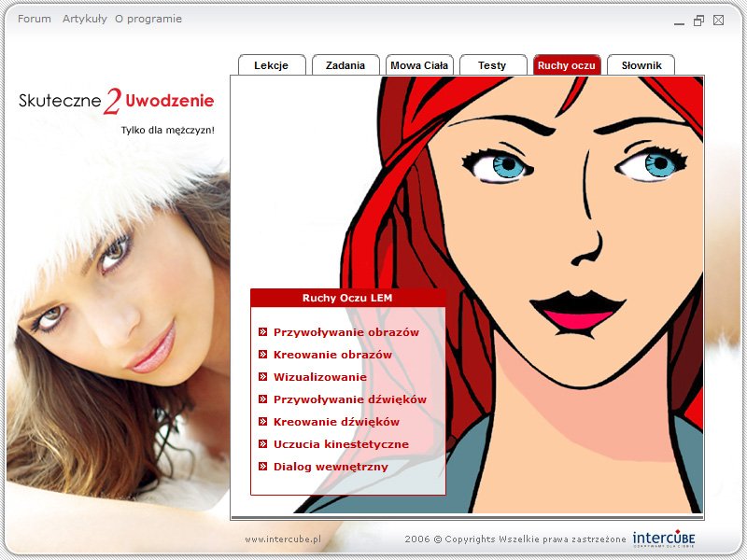
Task: Click the arrow icon beside Dialog wewnętrzny
Action: pos(263,467)
